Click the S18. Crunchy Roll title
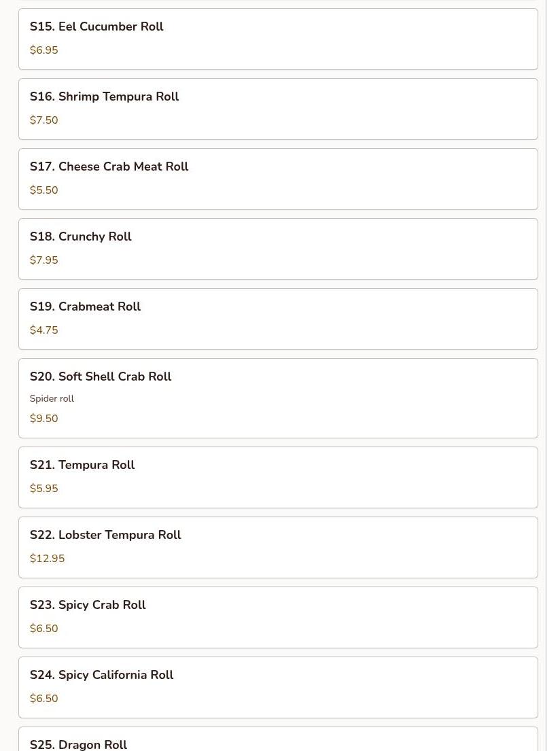Viewport: 560px width, 751px height. 80,237
